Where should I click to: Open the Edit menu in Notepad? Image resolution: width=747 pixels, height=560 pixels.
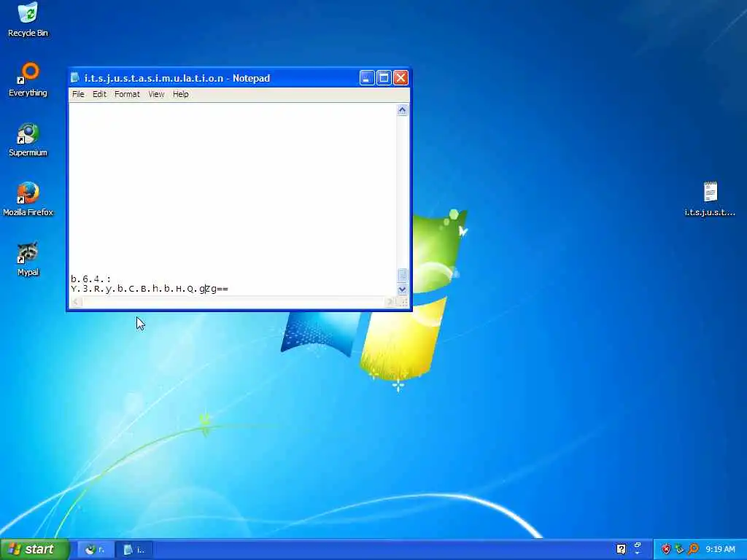pos(99,94)
